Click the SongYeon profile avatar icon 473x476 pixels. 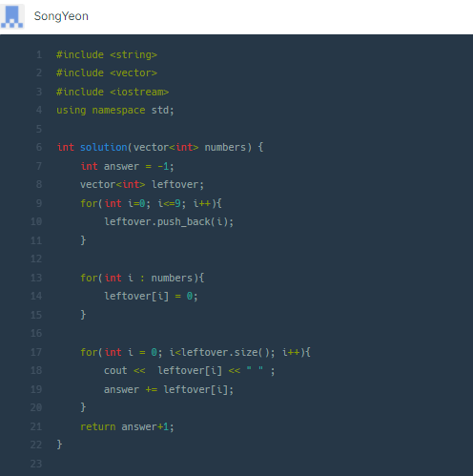(x=12, y=16)
